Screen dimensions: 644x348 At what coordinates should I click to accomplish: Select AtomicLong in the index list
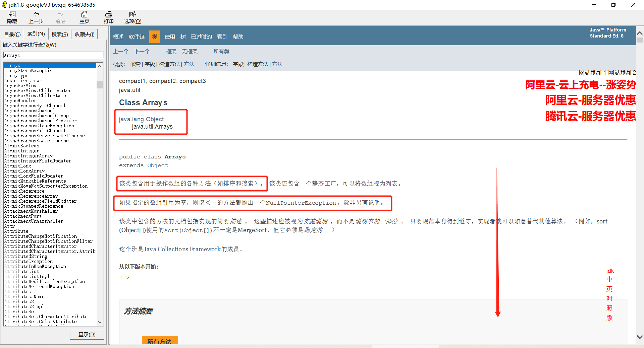[x=18, y=166]
